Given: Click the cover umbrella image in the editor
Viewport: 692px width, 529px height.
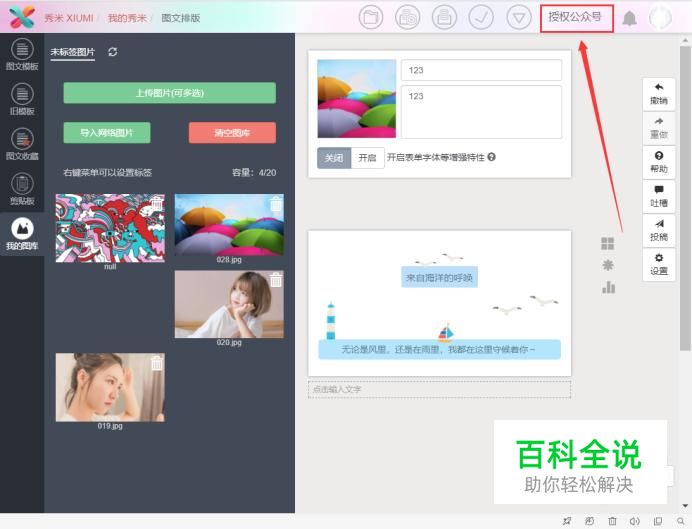Looking at the screenshot, I should click(357, 99).
